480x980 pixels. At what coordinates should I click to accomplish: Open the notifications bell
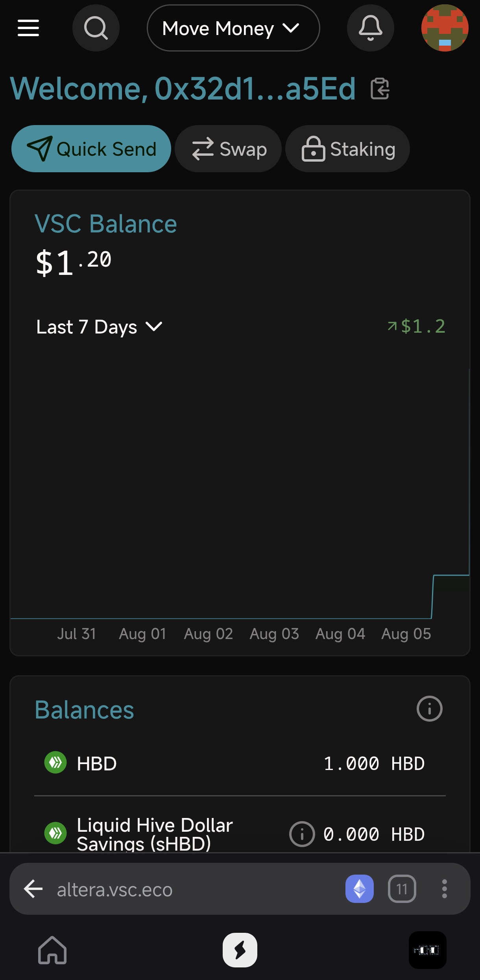(x=370, y=28)
